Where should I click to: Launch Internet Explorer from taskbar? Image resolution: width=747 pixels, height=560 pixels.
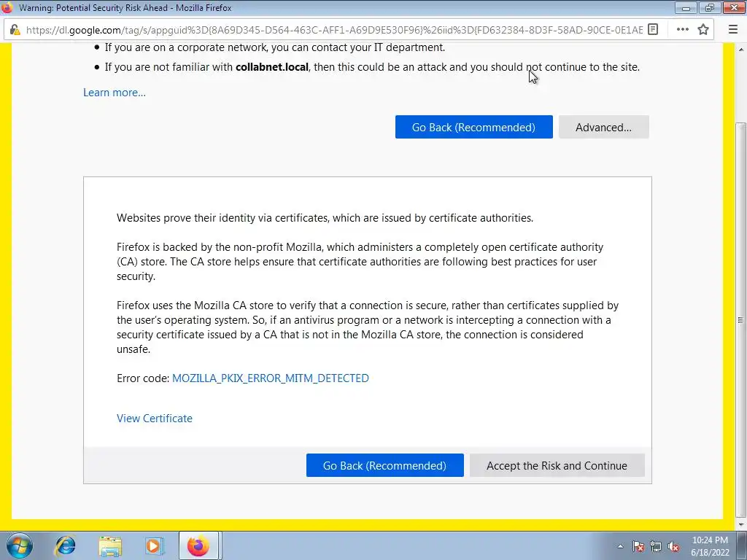pos(65,545)
